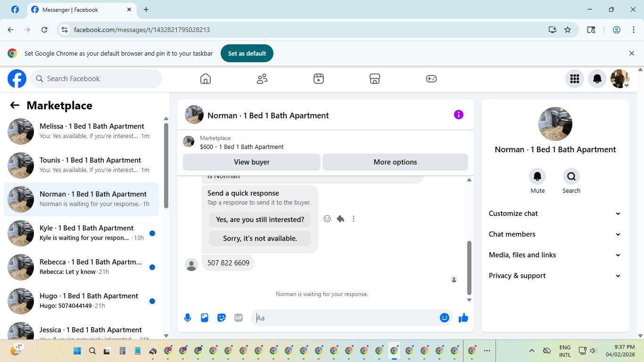Reload the browser page
Screen dimensions: 644x362
(44, 30)
